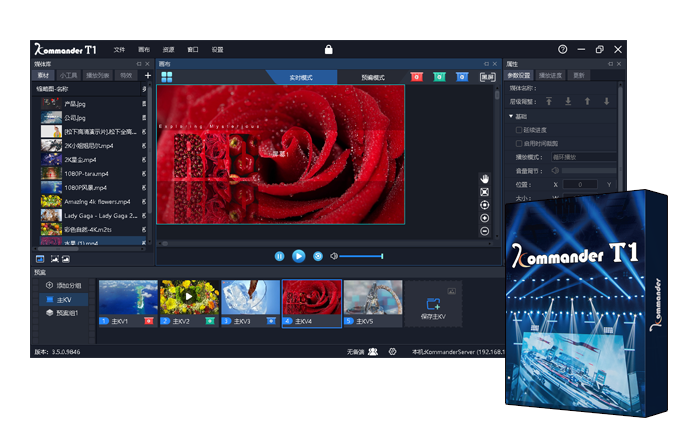
Task: Open the 文件 menu
Action: (x=120, y=49)
